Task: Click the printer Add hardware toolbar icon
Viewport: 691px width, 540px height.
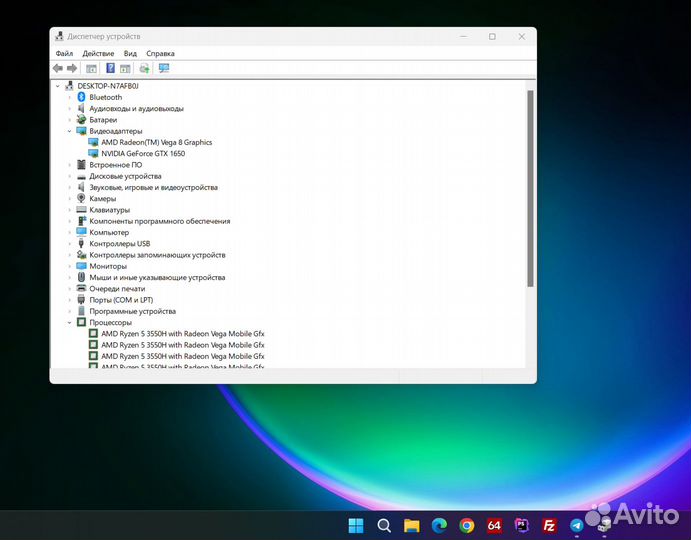Action: click(145, 68)
